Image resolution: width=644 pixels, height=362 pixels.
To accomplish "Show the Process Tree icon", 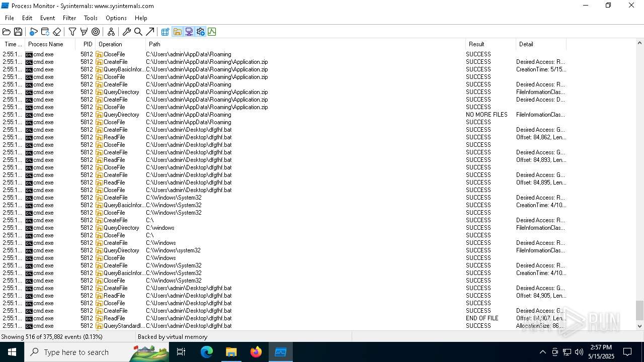I will pyautogui.click(x=111, y=32).
